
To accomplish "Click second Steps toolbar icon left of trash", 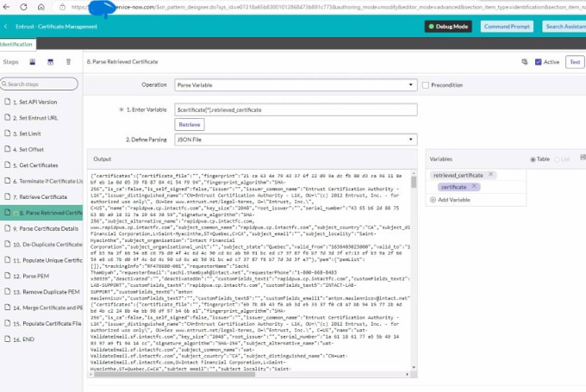I will click(x=51, y=62).
